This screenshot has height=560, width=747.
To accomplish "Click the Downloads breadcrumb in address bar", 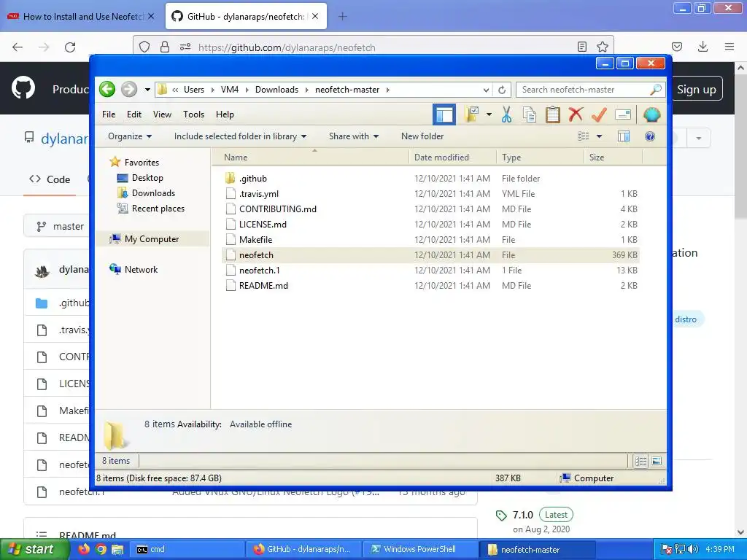I will pos(276,90).
